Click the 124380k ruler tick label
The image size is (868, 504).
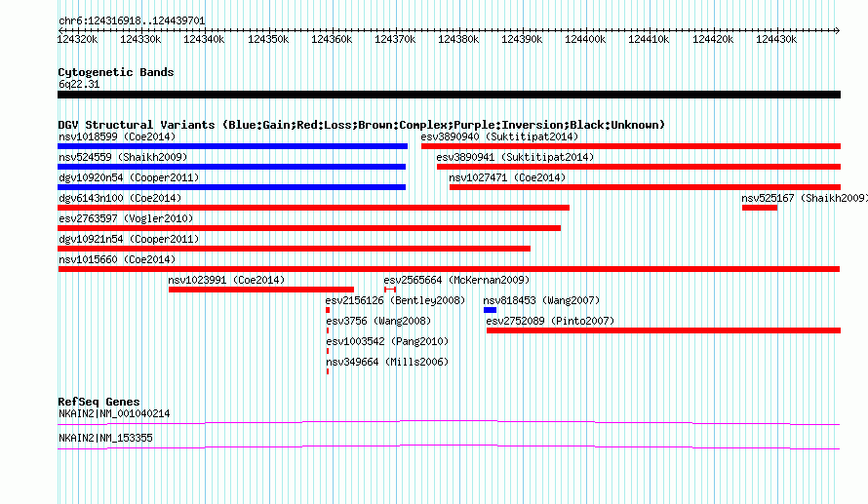pos(458,39)
